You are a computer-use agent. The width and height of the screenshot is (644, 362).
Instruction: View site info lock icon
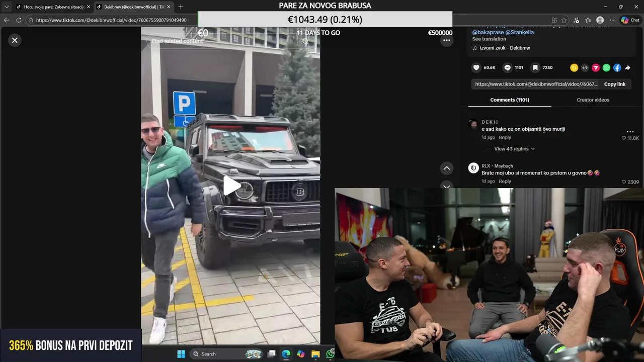click(31, 20)
